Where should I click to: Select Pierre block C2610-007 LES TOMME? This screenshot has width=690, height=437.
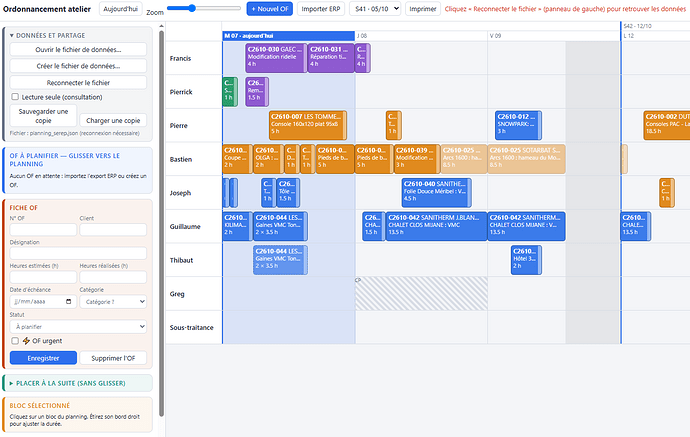tap(308, 125)
